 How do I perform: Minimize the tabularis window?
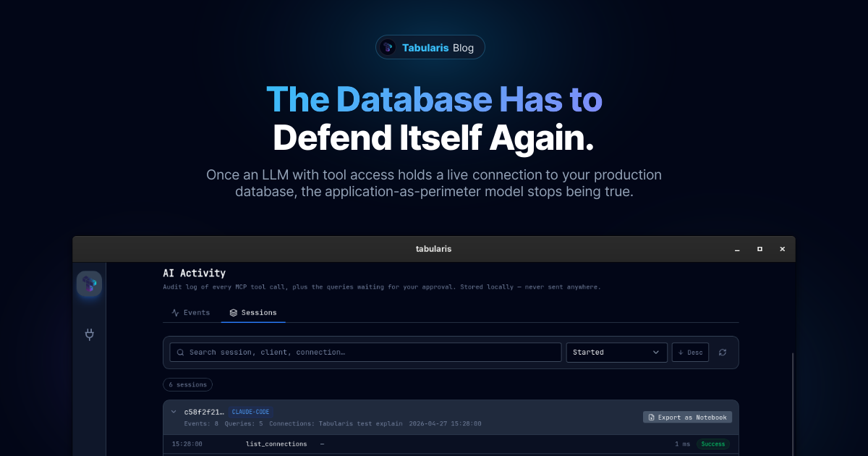737,249
